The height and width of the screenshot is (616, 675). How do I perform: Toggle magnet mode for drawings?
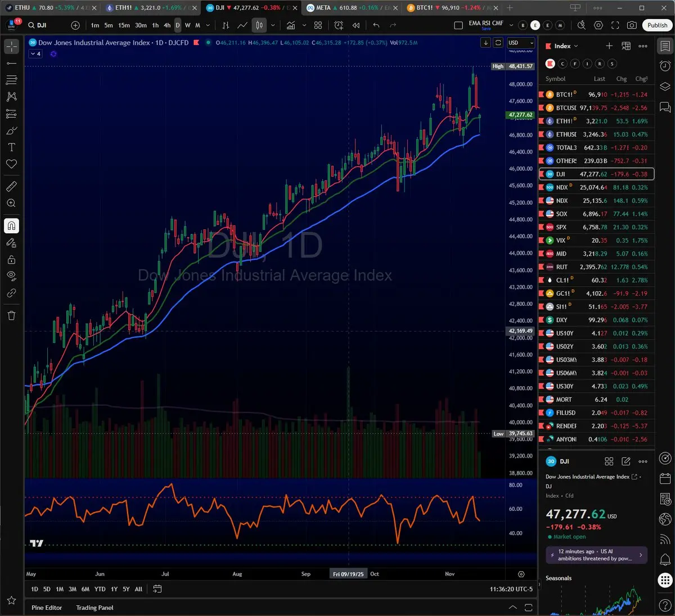click(11, 226)
